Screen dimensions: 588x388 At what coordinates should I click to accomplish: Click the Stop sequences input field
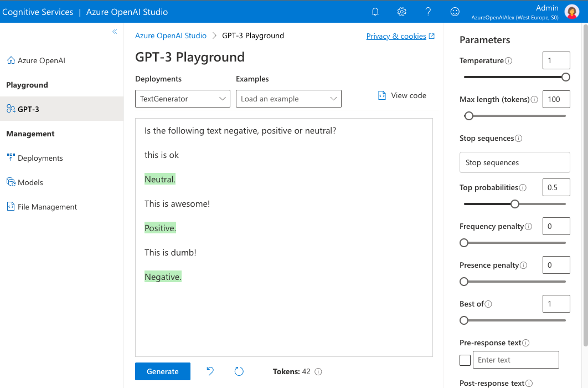514,162
